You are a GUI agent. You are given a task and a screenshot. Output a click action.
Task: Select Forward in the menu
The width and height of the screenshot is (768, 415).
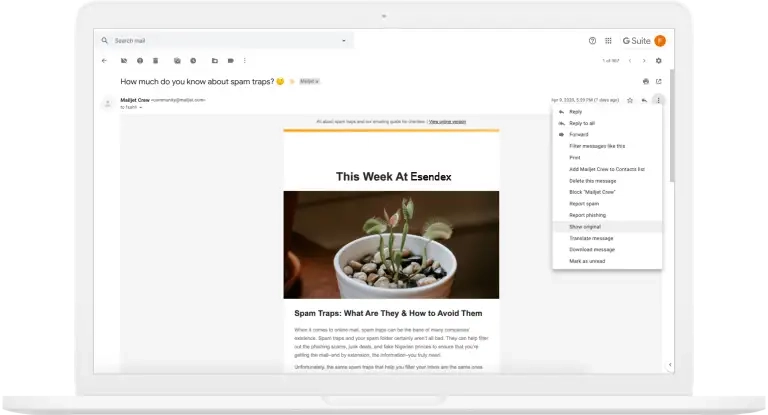click(x=607, y=134)
